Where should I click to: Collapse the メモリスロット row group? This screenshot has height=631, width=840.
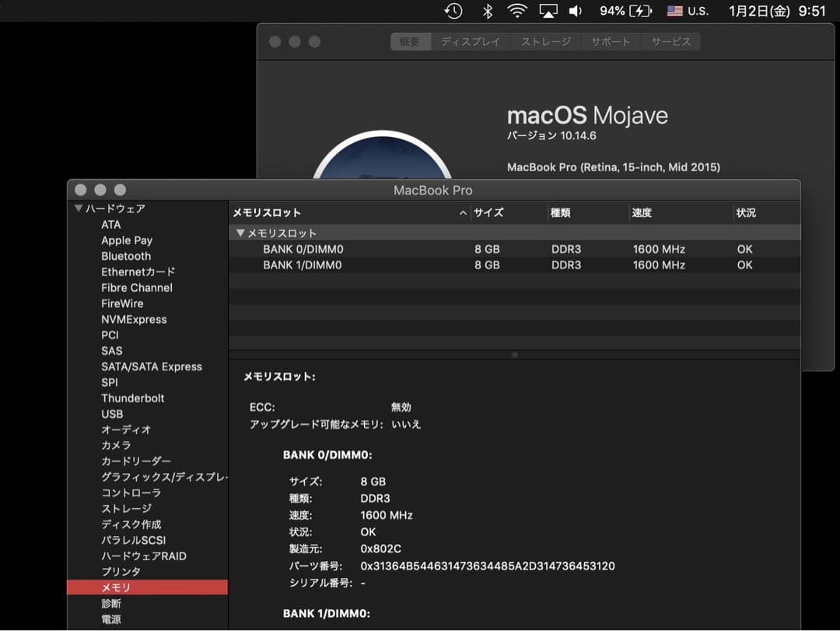click(x=240, y=233)
